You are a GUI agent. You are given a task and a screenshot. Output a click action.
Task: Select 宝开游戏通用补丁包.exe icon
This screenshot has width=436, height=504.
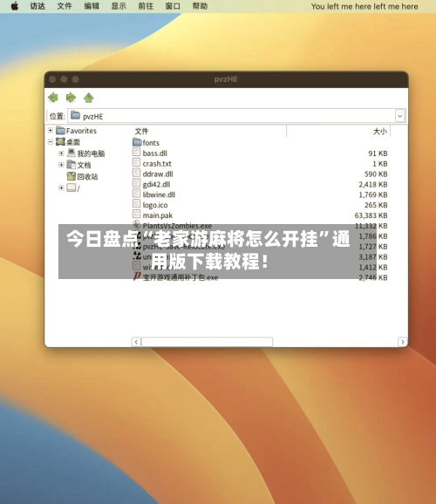tap(137, 276)
